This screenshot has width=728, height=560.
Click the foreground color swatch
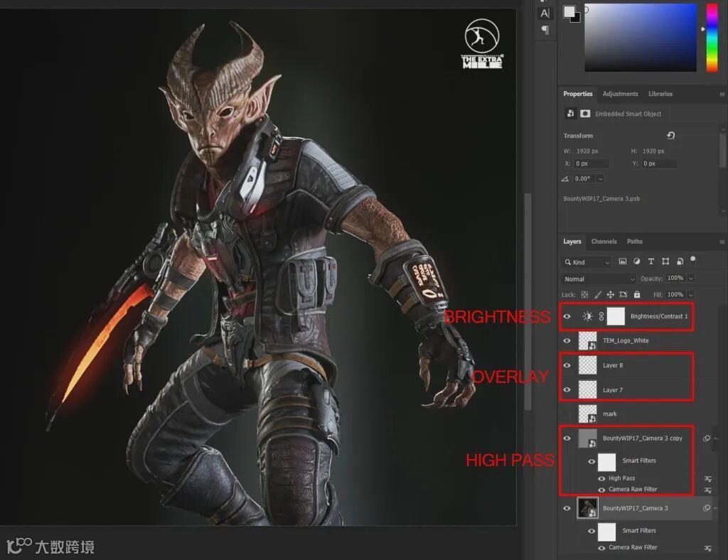pyautogui.click(x=569, y=11)
